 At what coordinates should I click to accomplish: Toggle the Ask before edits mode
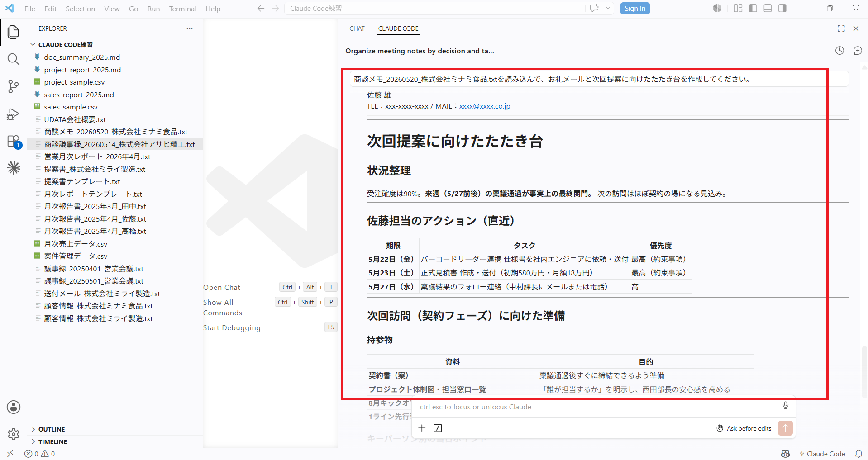pyautogui.click(x=744, y=428)
